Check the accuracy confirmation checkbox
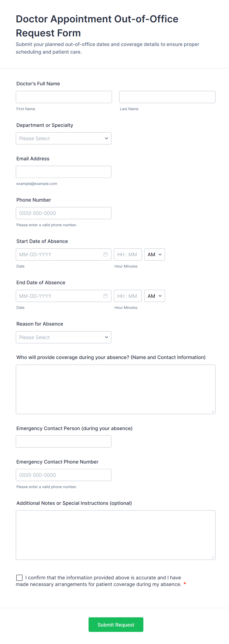Viewport: 229px width, 644px height. coord(19,578)
